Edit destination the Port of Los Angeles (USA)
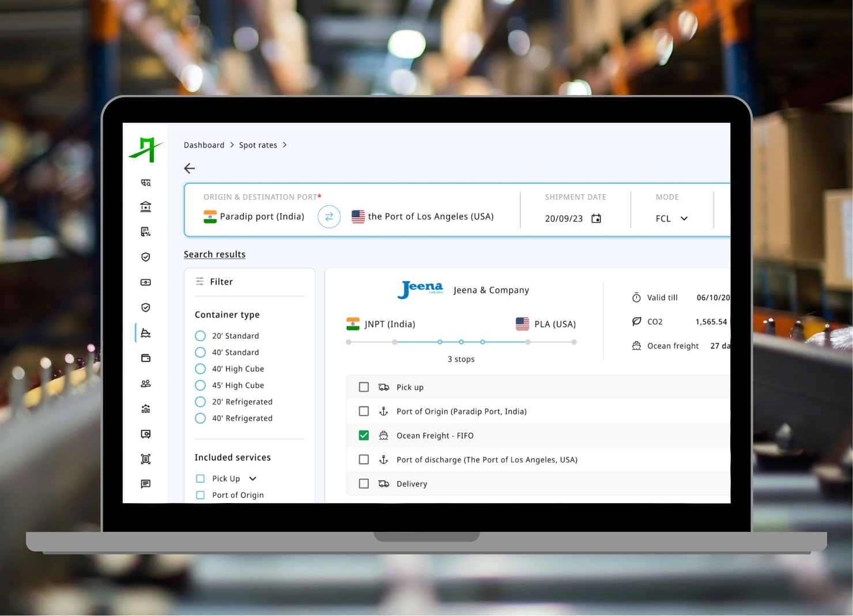Screen dimensions: 853x616 point(431,217)
